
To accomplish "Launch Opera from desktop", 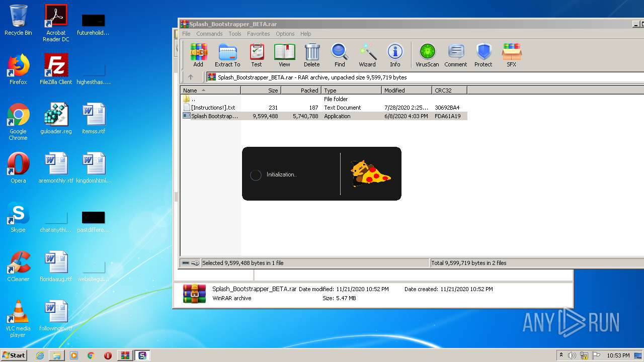I will tap(18, 168).
